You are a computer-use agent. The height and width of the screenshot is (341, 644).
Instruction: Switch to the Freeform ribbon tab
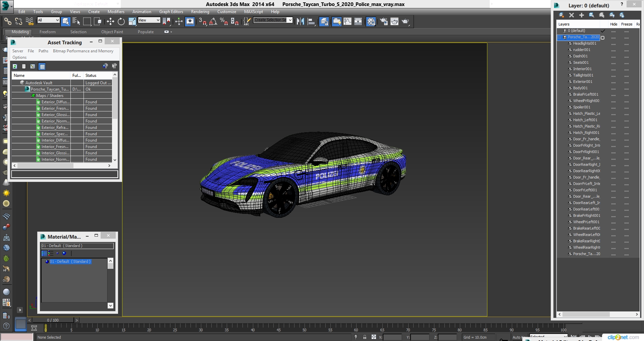click(48, 32)
